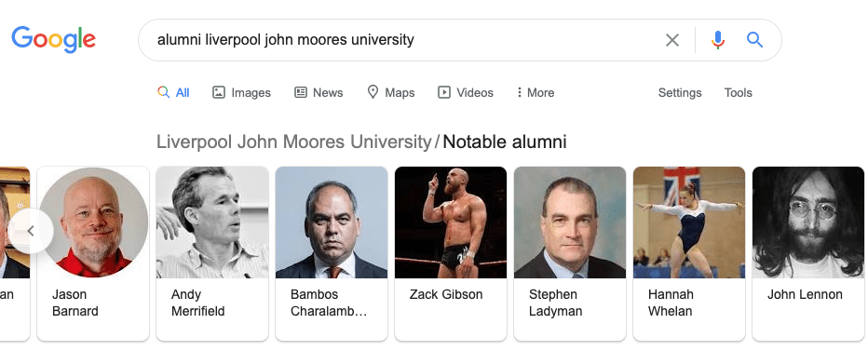The image size is (868, 351).
Task: Go to Videos results
Action: click(x=466, y=92)
